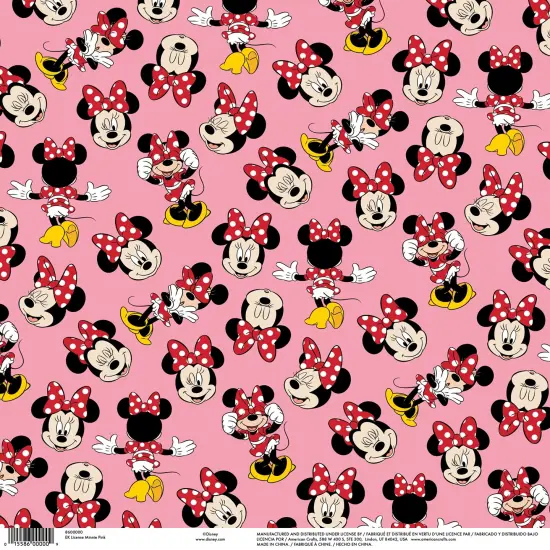
Task: Click the barcode on the bottom strip
Action: [x=31, y=537]
